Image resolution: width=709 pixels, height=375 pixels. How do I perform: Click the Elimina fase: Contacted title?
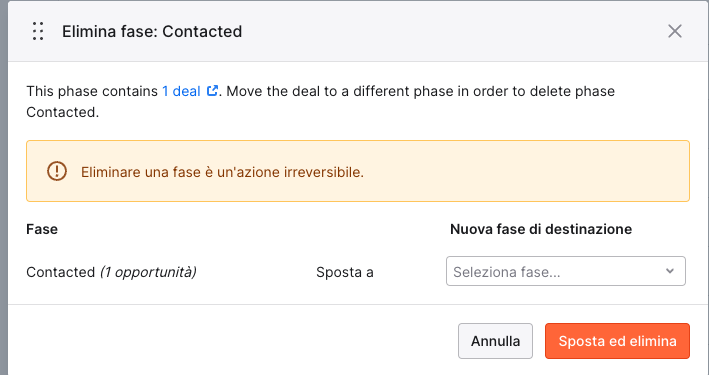click(x=152, y=31)
